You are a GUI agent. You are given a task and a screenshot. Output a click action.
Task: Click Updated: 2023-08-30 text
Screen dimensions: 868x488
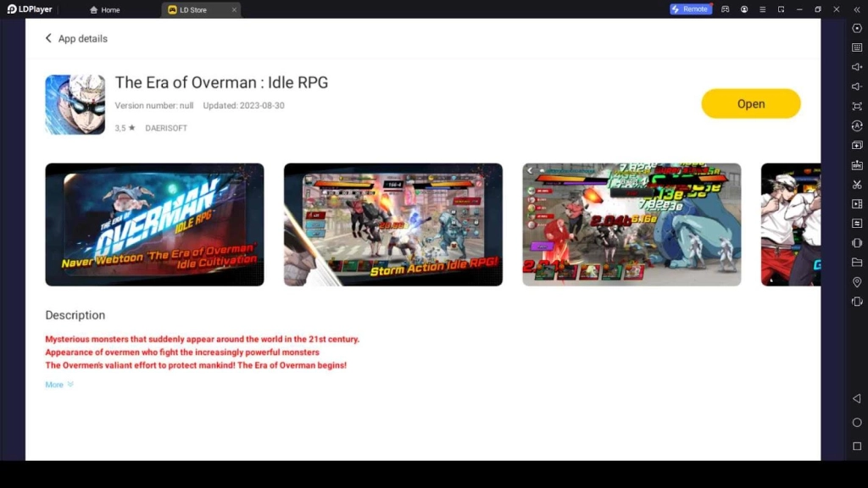pyautogui.click(x=243, y=105)
